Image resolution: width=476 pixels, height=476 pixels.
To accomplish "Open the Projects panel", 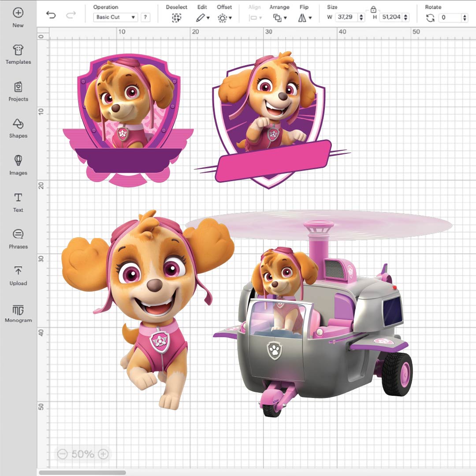I will [18, 91].
